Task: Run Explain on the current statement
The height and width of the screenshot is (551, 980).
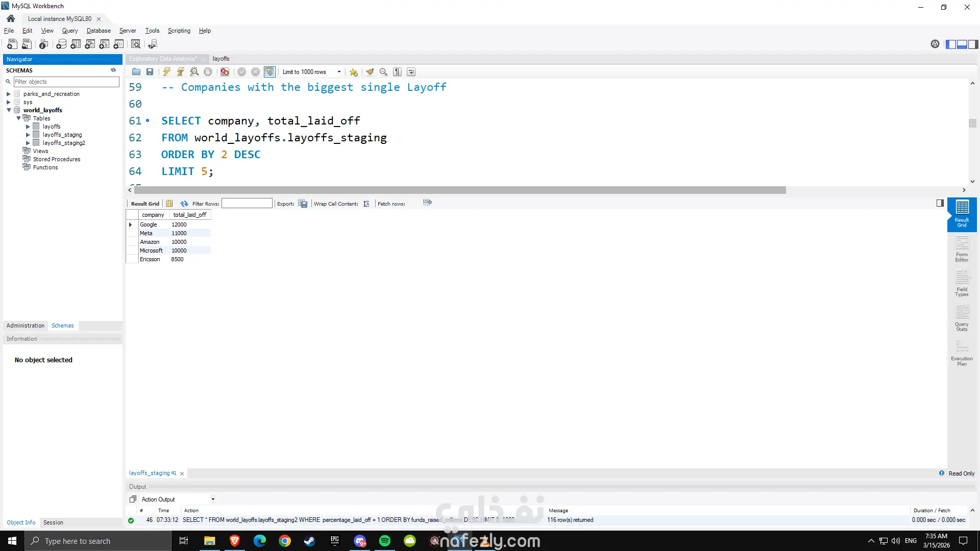Action: tap(194, 72)
